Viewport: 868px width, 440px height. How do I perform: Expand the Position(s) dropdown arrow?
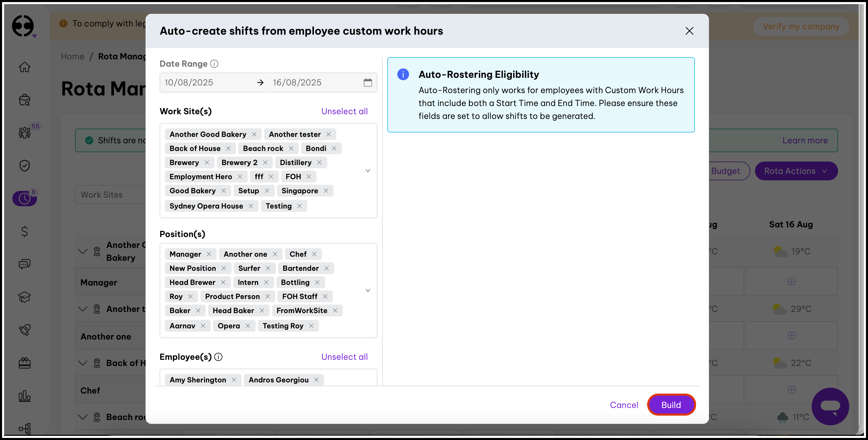click(x=368, y=290)
